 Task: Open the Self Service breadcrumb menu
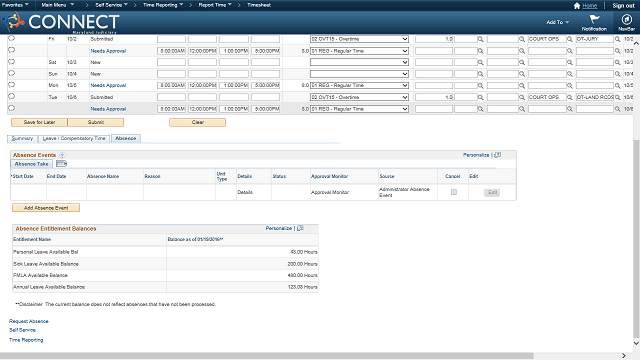click(111, 5)
